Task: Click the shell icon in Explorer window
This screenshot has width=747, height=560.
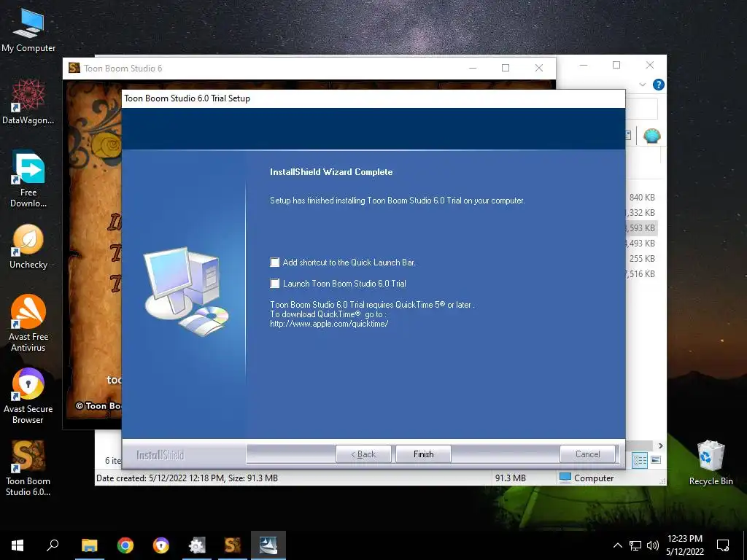Action: (x=651, y=136)
